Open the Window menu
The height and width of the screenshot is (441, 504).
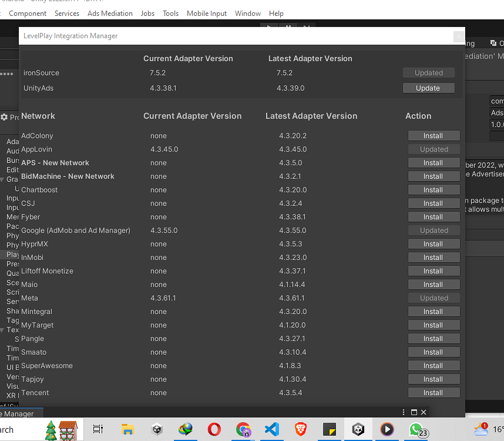click(x=247, y=13)
